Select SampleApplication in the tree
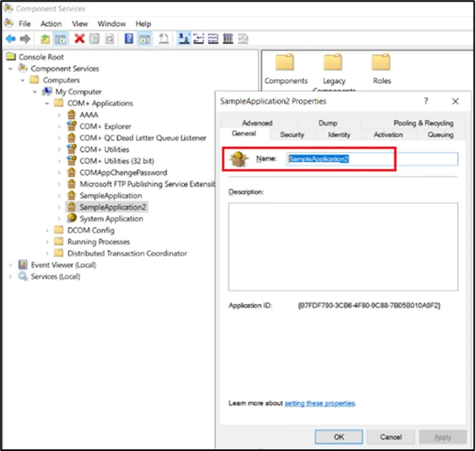476x451 pixels. 111,195
